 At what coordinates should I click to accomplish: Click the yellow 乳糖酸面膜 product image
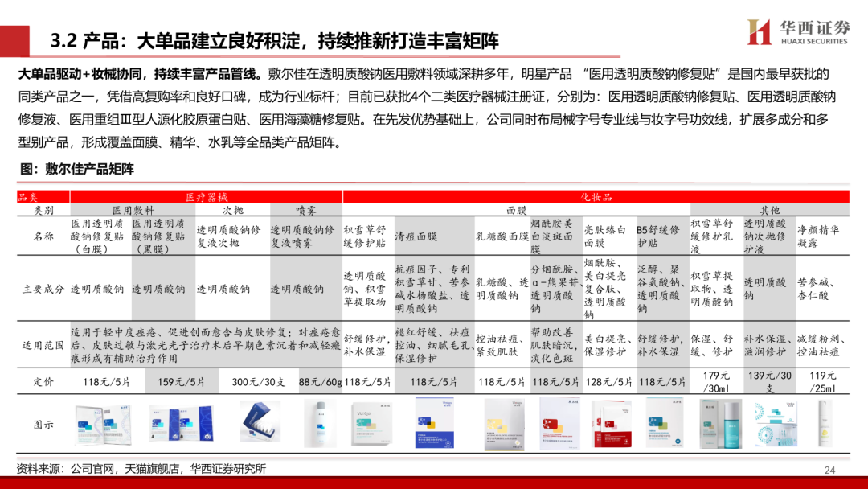[x=501, y=424]
